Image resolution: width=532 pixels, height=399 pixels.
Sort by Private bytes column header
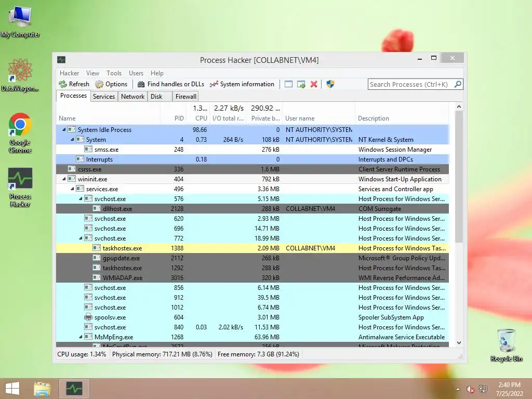[x=264, y=114]
